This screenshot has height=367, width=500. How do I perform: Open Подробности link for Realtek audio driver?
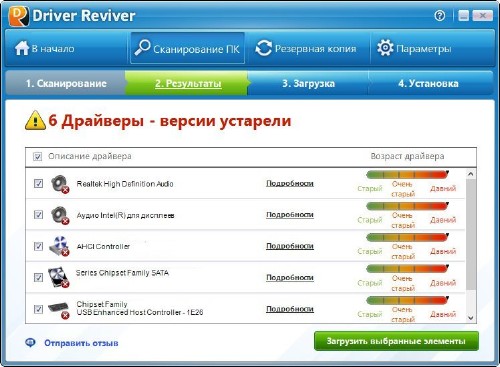(x=290, y=183)
